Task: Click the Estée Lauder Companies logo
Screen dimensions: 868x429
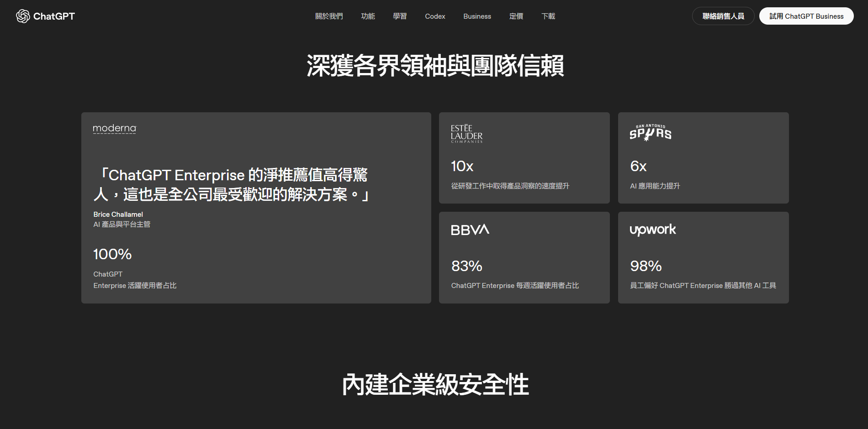Action: pos(466,134)
